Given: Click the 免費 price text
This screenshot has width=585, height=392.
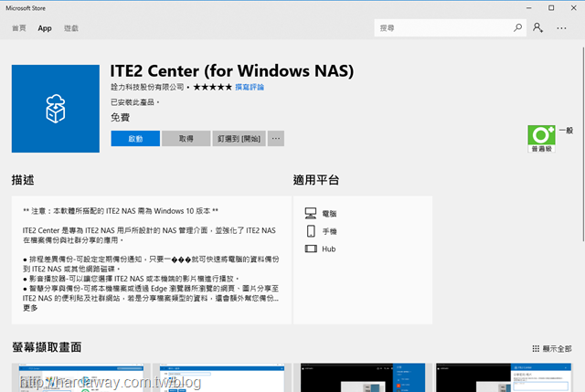Looking at the screenshot, I should point(120,118).
